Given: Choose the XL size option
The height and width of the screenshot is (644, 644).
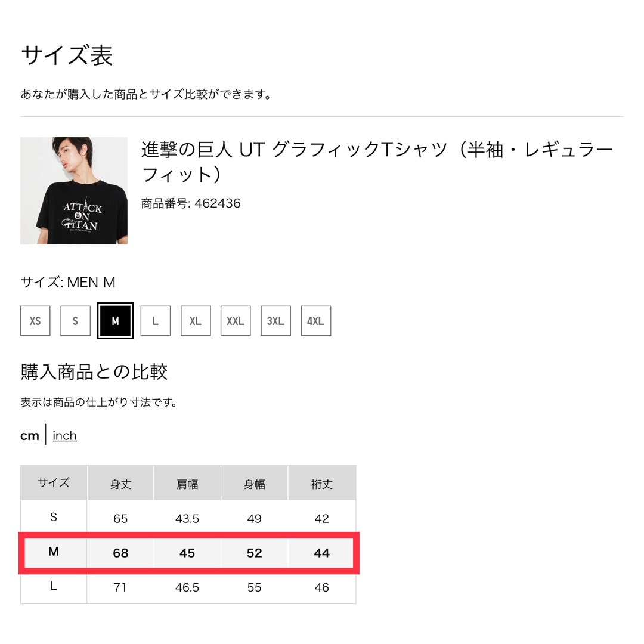Looking at the screenshot, I should tap(196, 321).
